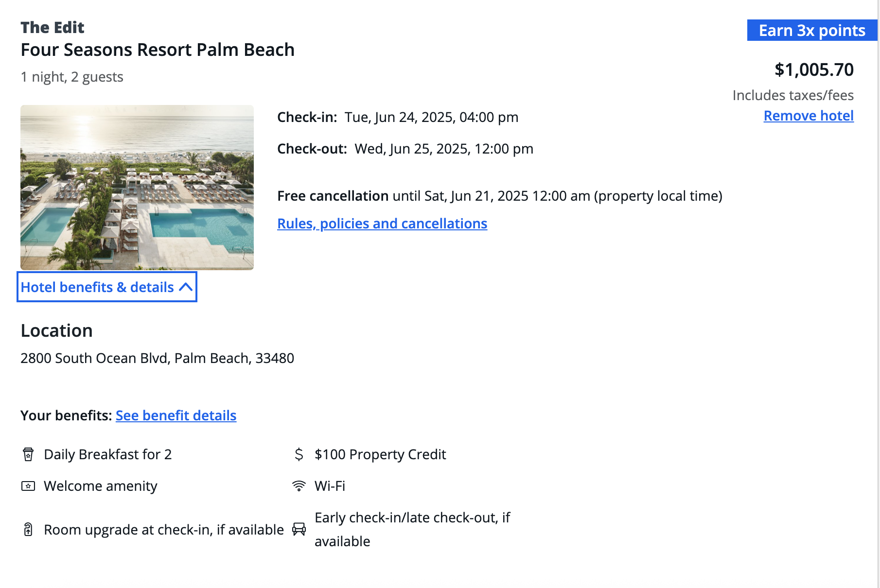Screen dimensions: 880x588
Task: Click The Edit collection label
Action: pyautogui.click(x=53, y=28)
